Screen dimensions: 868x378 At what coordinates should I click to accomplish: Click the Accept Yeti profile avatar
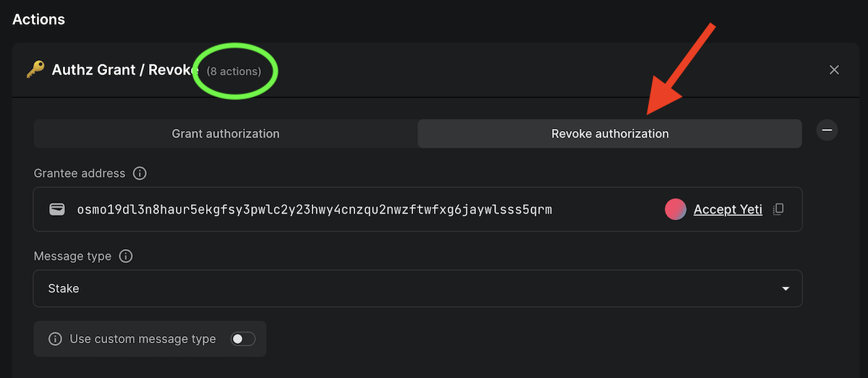(675, 209)
